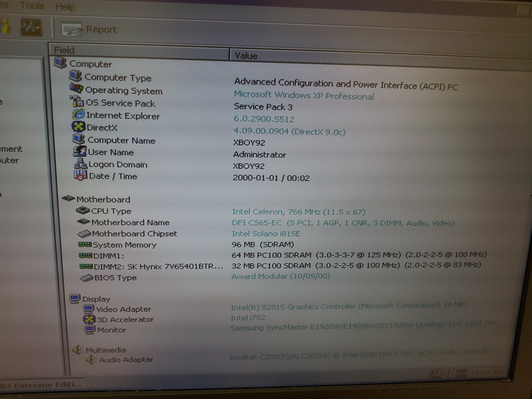Click the 12:03 AM system tray clock
Screen dimensions: 532x399
(x=486, y=373)
